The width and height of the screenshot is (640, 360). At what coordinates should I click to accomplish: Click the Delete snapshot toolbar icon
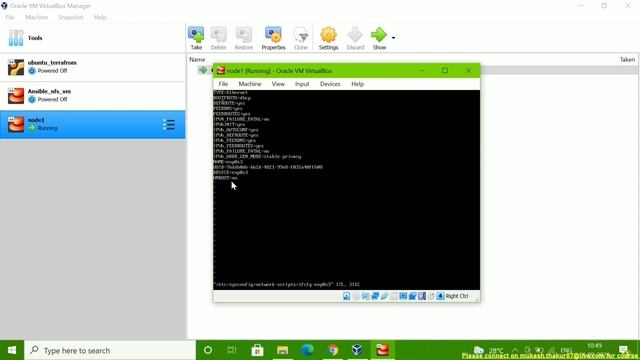tap(218, 38)
